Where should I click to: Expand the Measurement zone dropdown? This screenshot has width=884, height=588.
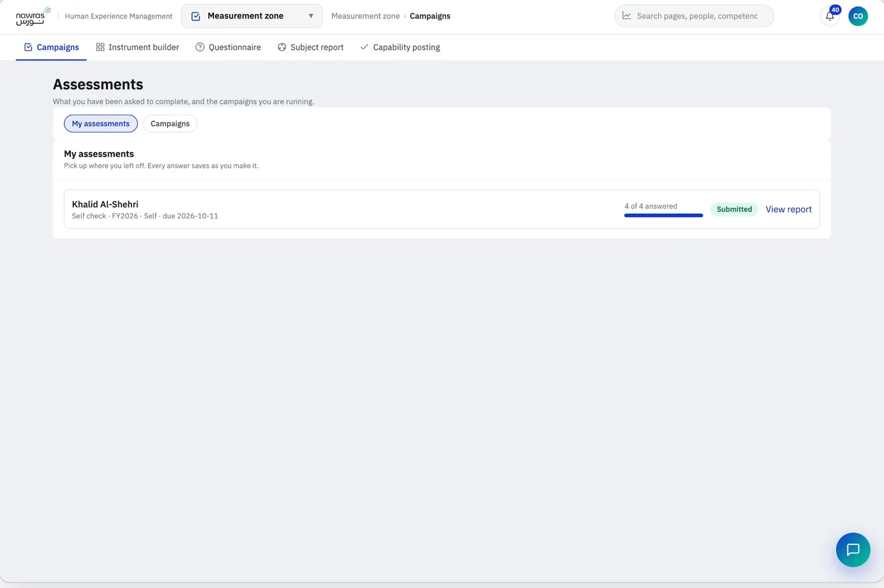tap(252, 16)
